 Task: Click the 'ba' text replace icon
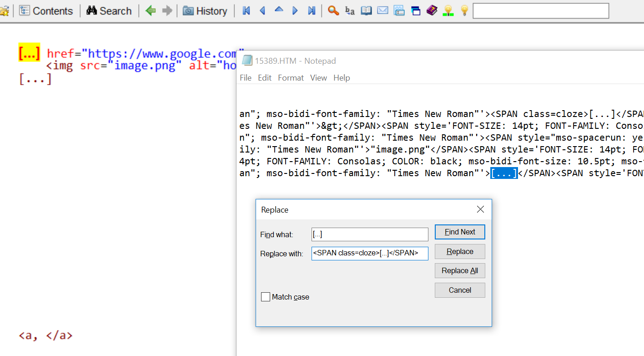tap(350, 11)
